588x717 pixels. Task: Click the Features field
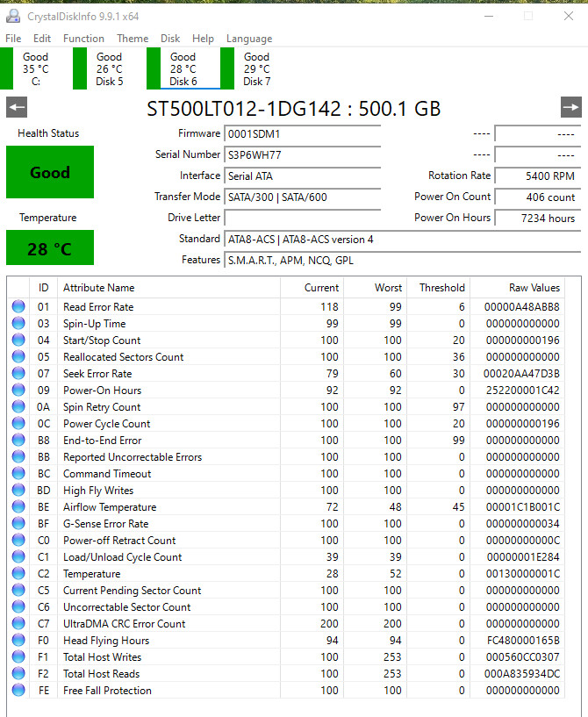402,260
